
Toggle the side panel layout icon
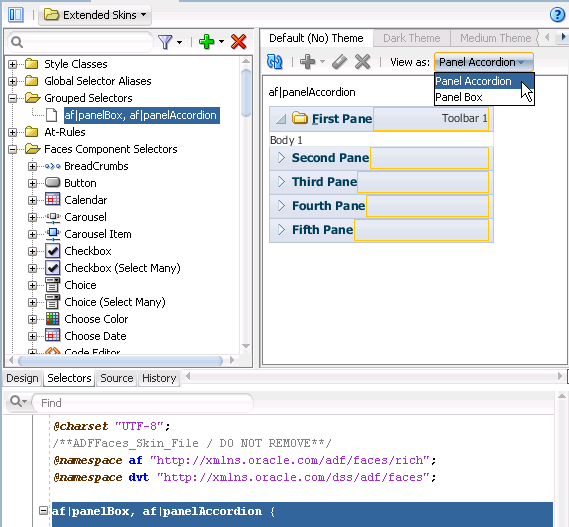coord(16,15)
